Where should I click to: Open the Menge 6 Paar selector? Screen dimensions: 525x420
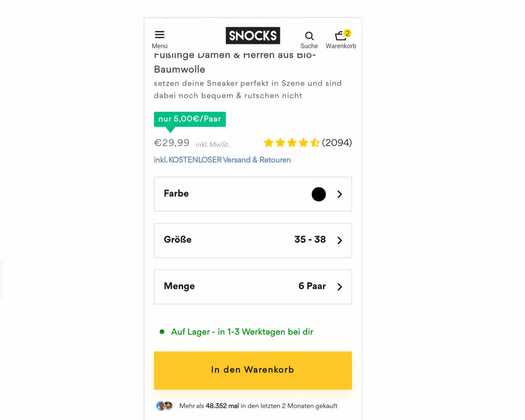click(253, 287)
